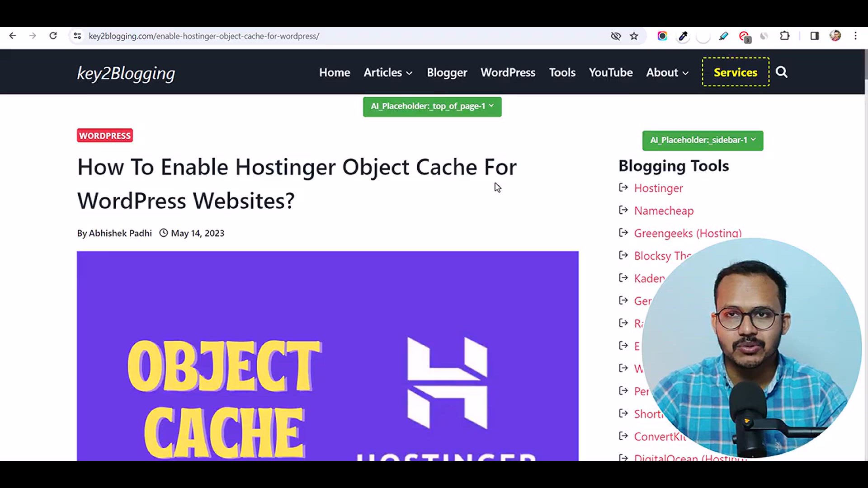The image size is (868, 488).
Task: Click the blue pen highlighter extension
Action: (723, 36)
